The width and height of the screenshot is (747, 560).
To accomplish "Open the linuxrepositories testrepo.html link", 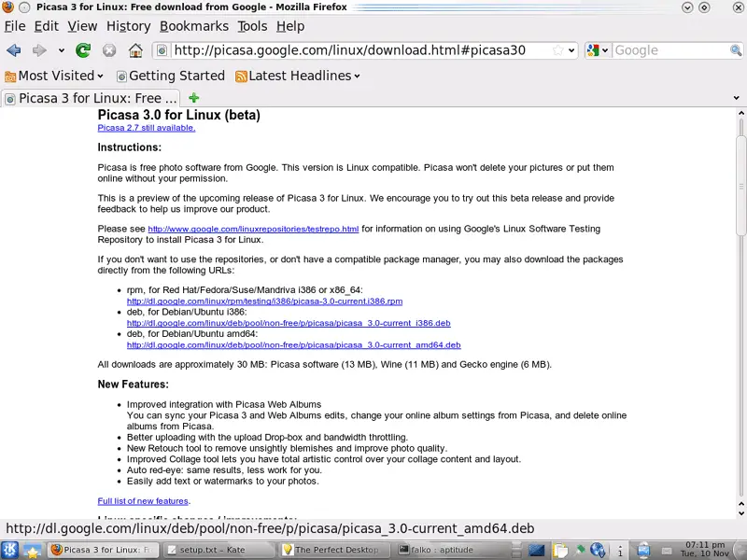I will click(x=253, y=229).
